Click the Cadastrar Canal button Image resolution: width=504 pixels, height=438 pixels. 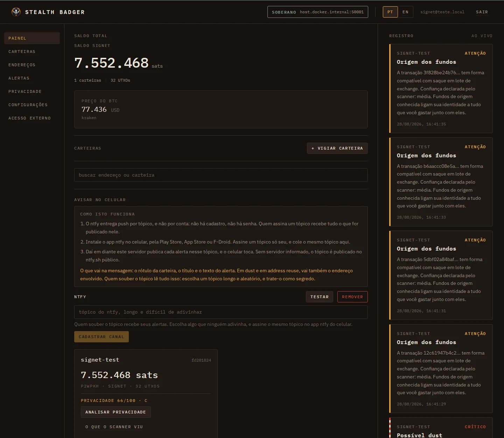(101, 337)
